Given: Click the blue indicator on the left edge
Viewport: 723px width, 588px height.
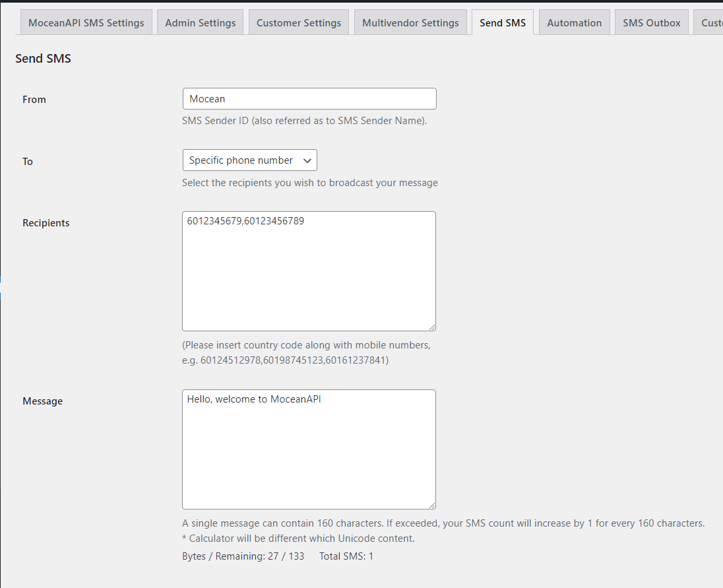Looking at the screenshot, I should coord(1,280).
